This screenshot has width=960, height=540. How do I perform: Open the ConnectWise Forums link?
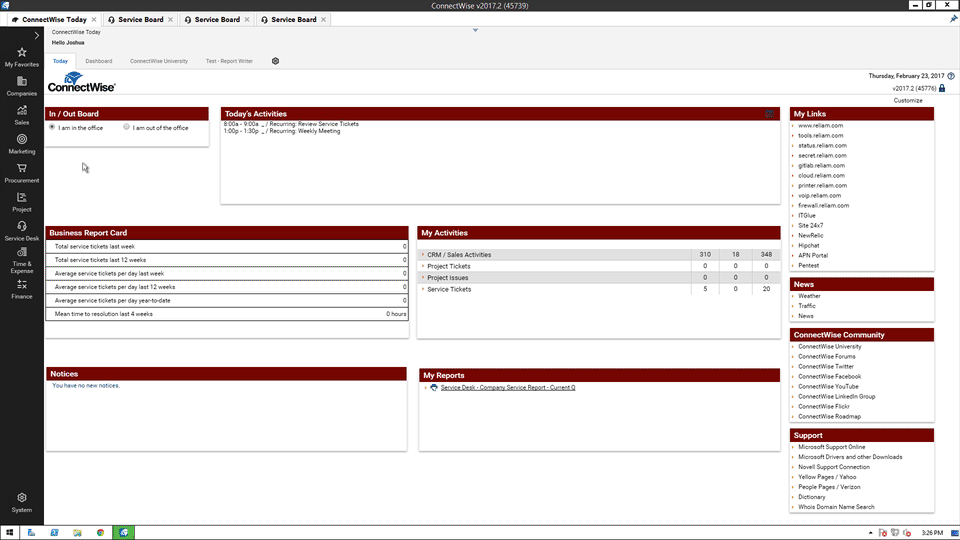point(827,356)
